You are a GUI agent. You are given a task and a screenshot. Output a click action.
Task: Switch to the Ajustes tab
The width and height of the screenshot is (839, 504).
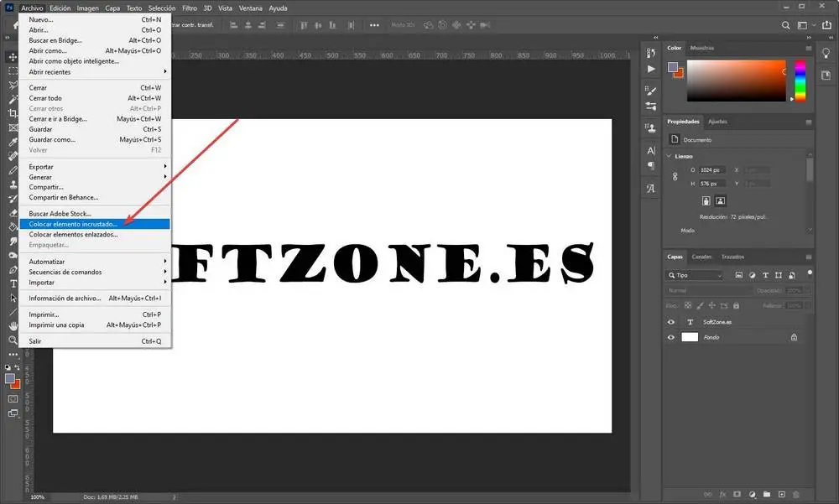click(x=717, y=122)
